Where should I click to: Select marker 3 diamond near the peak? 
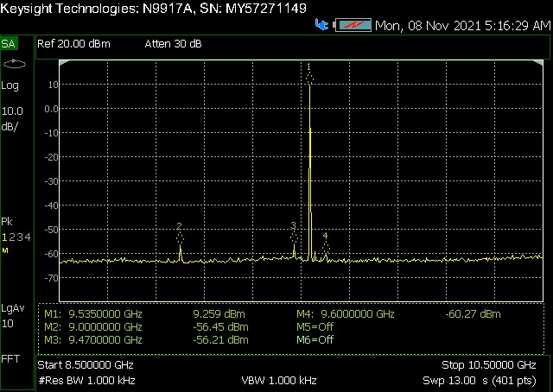(294, 235)
